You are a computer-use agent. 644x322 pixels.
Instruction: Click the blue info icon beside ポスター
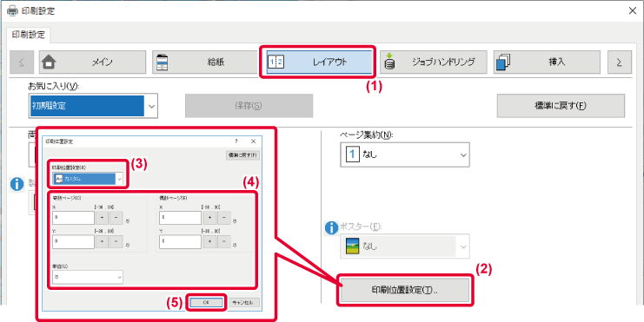pos(331,228)
